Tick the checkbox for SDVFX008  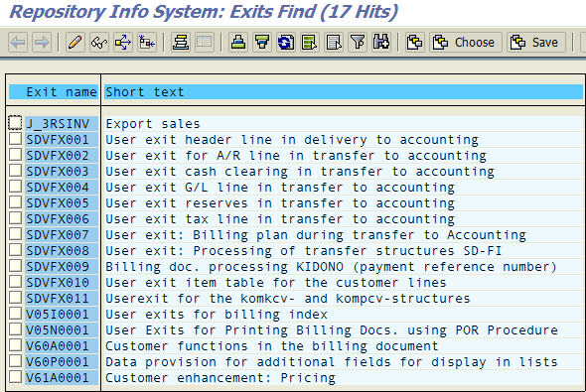click(15, 250)
